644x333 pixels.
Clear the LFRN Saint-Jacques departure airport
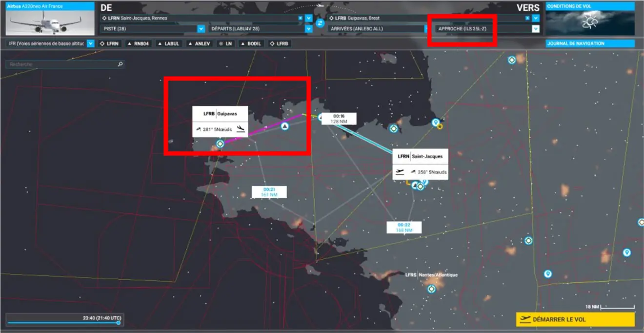click(300, 18)
